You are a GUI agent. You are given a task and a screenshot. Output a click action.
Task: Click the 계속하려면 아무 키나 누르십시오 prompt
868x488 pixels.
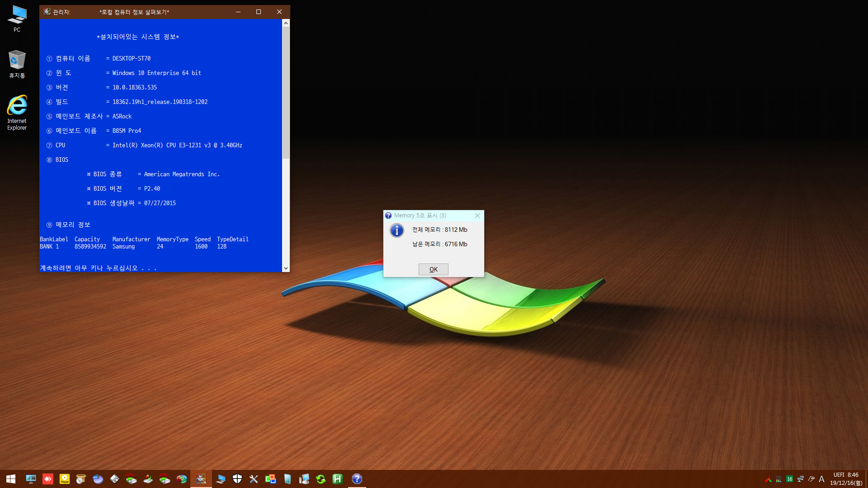click(99, 268)
